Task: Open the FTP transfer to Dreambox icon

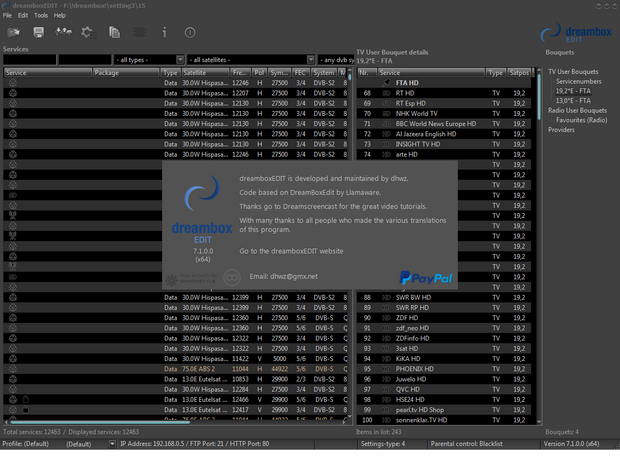Action: tap(63, 32)
